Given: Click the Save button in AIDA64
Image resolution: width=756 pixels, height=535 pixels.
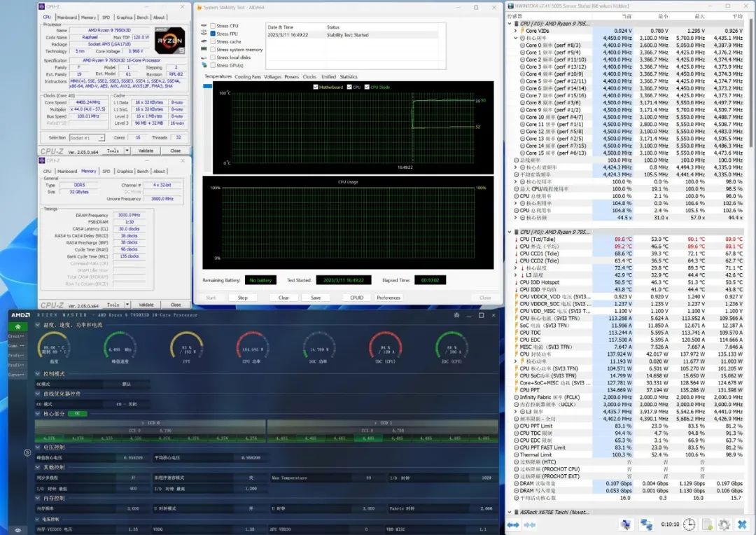Looking at the screenshot, I should click(x=316, y=298).
